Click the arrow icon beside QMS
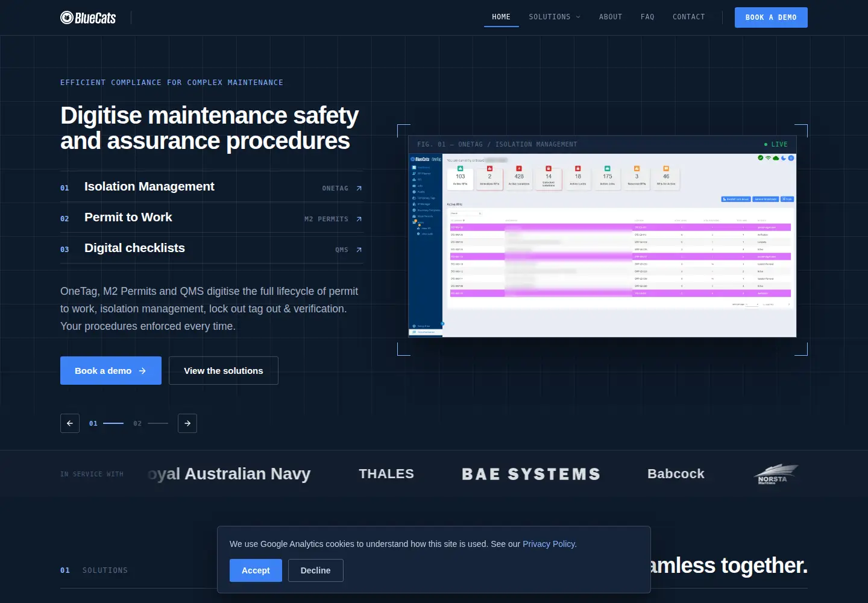The width and height of the screenshot is (868, 603). point(359,250)
